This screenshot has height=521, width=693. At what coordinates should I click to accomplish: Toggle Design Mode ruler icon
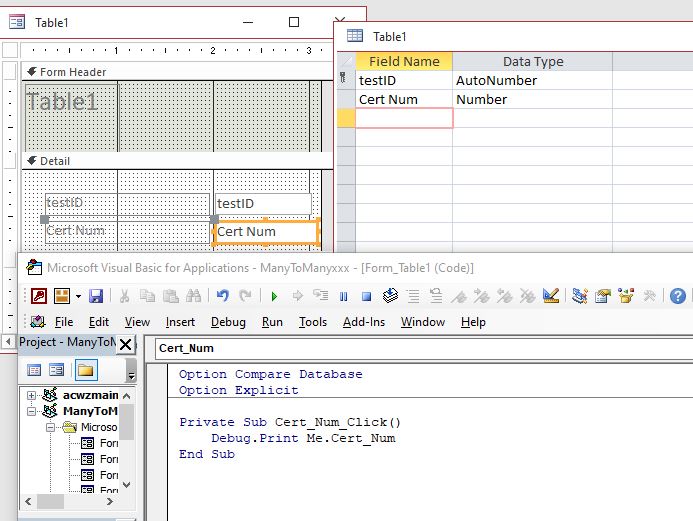pos(551,296)
